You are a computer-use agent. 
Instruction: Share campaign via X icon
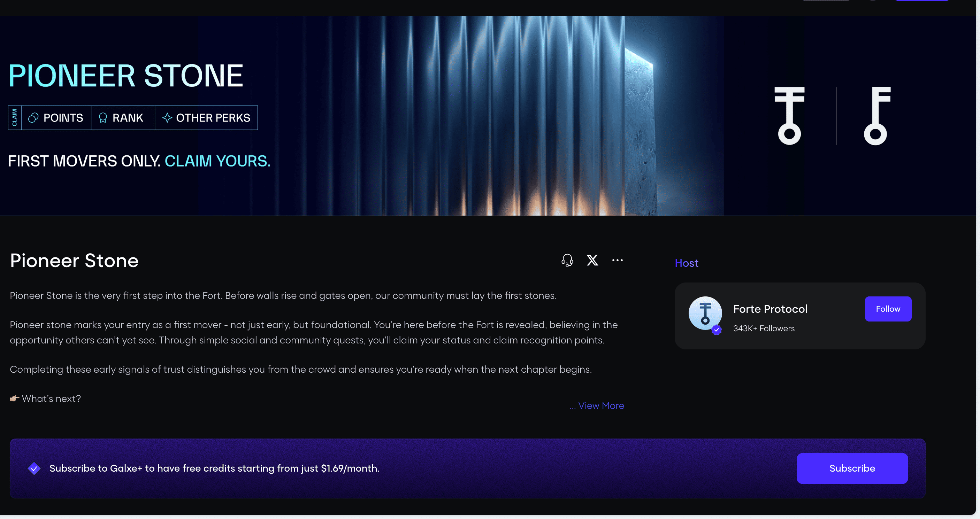coord(592,261)
